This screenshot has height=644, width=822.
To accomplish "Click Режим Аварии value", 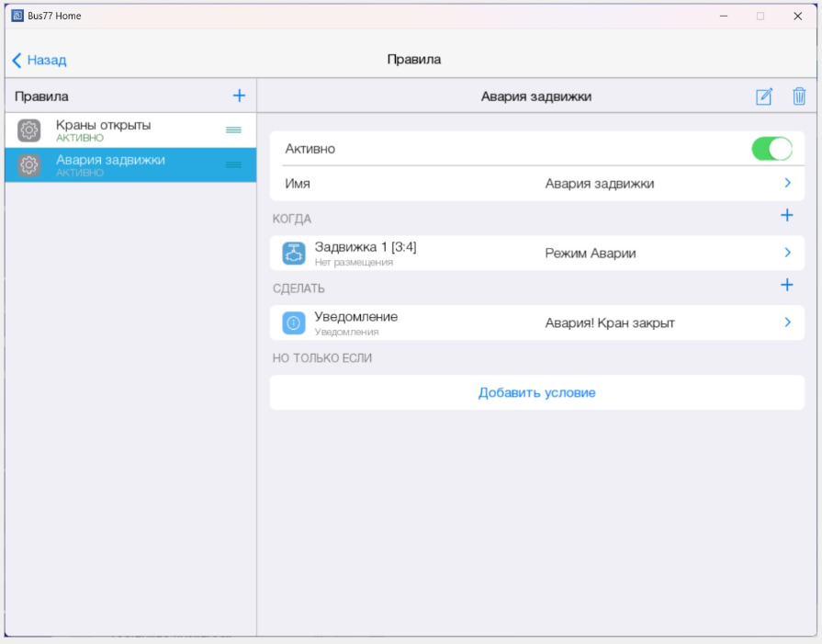I will click(x=591, y=254).
